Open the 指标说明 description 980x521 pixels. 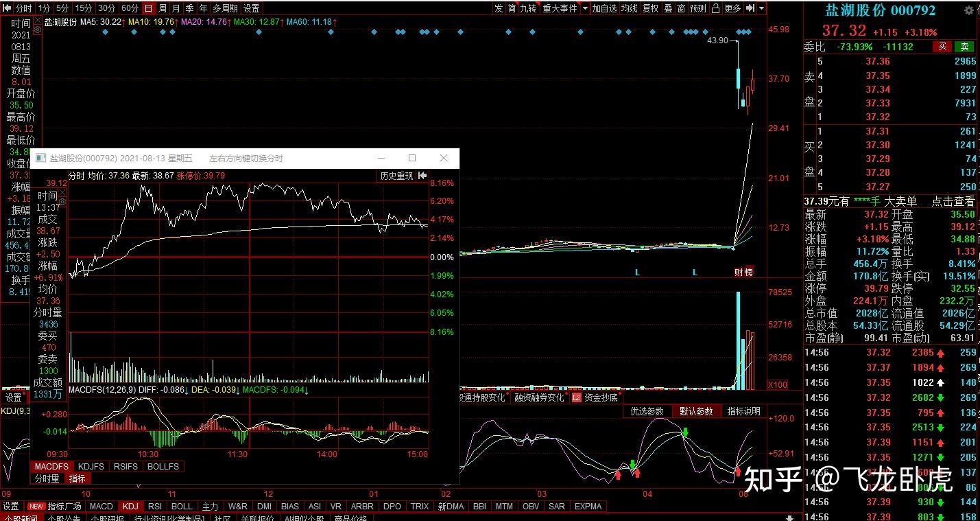tap(744, 411)
